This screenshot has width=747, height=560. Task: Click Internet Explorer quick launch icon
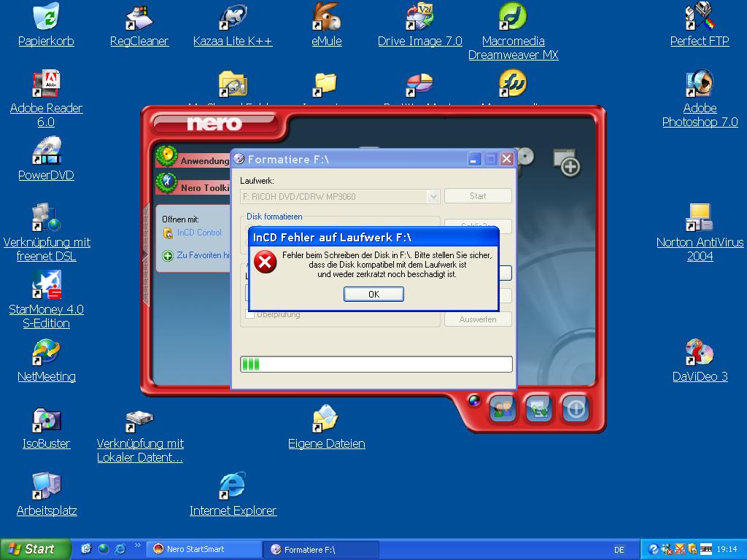(120, 549)
